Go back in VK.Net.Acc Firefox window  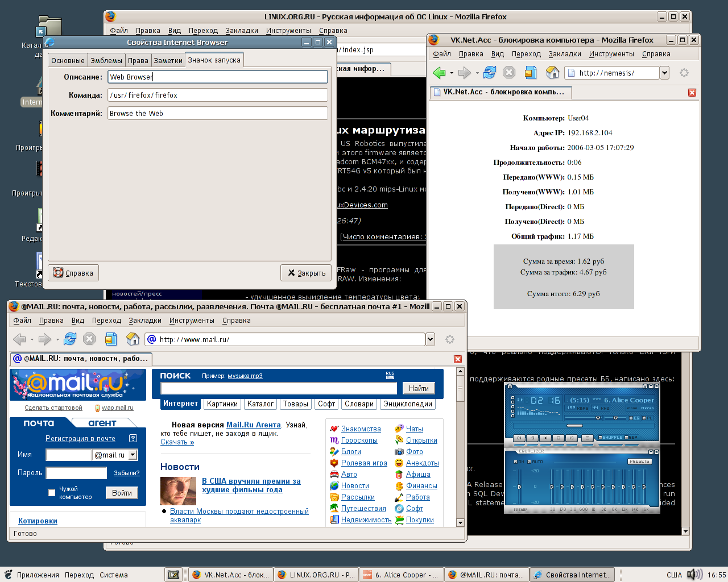(x=439, y=73)
